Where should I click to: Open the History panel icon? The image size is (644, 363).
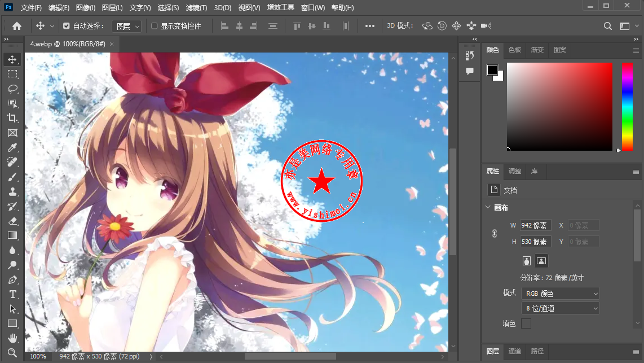click(469, 55)
